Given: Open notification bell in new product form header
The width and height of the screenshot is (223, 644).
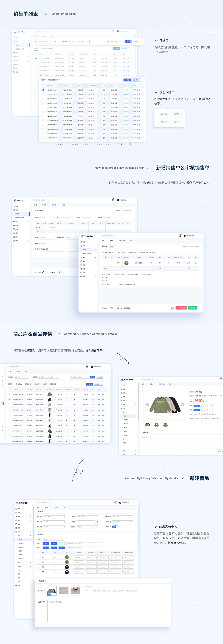Looking at the screenshot, I should (115, 502).
